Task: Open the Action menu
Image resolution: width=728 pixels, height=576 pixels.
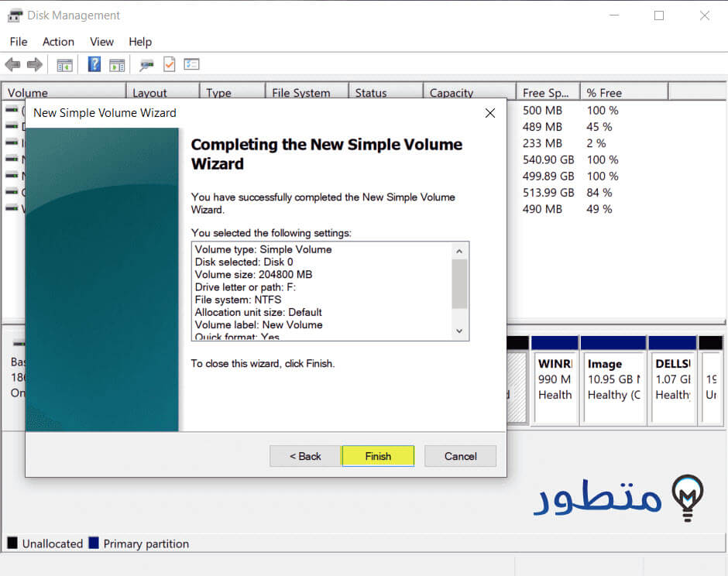Action: pyautogui.click(x=58, y=42)
